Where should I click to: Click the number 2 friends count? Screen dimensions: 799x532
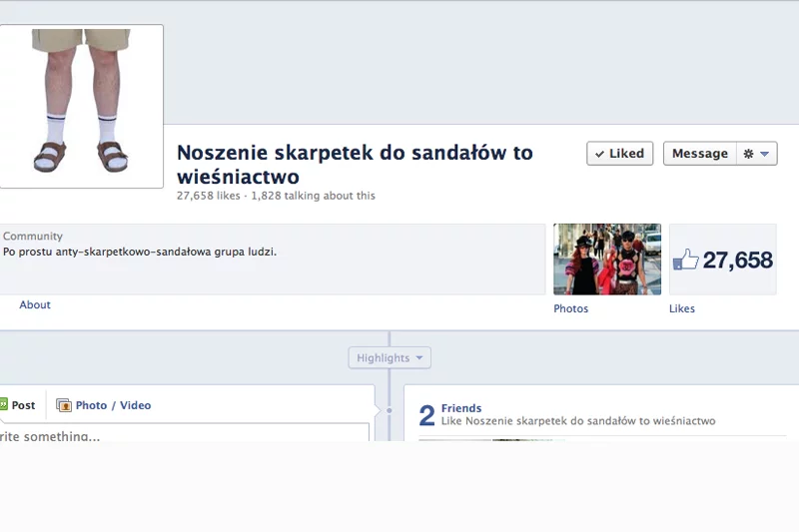point(427,415)
